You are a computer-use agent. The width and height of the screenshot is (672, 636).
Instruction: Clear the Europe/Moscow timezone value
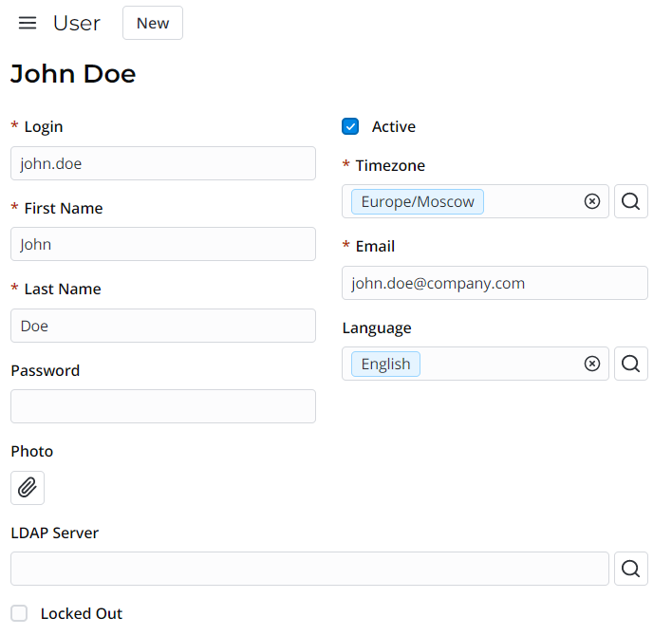(x=592, y=201)
